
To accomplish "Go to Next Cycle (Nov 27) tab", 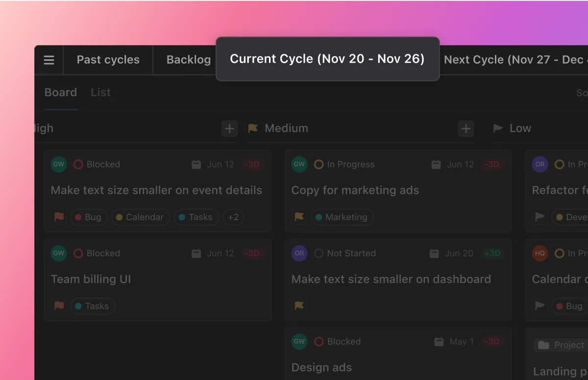I will point(515,60).
